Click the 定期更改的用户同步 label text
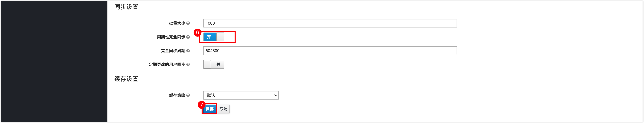Screen dimensions: 644x123 [167, 64]
